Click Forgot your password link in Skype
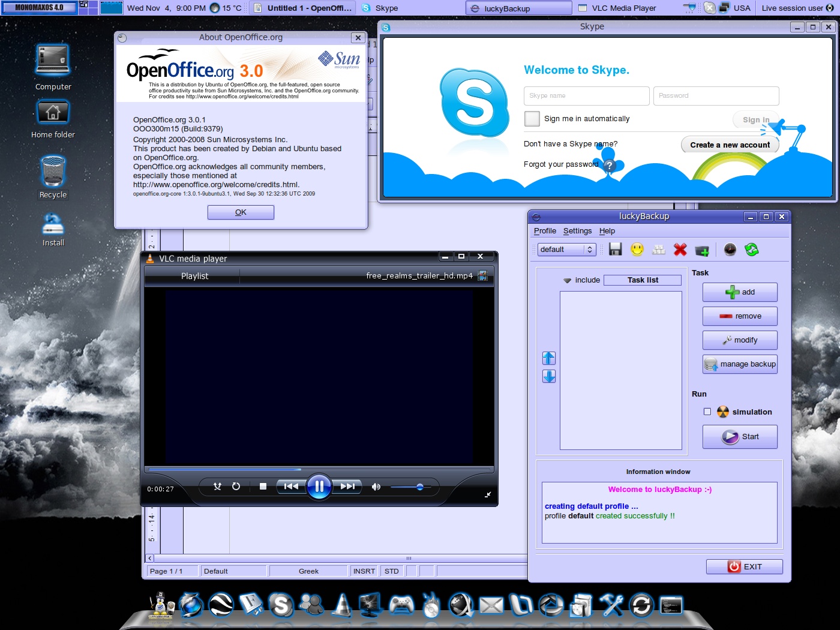The image size is (840, 630). point(561,164)
